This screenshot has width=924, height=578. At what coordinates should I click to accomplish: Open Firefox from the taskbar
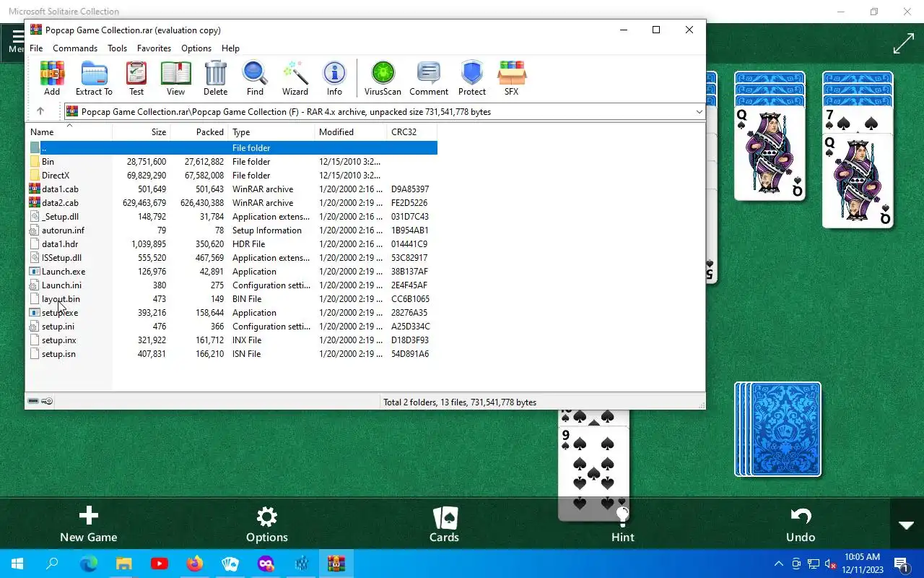[x=195, y=564]
